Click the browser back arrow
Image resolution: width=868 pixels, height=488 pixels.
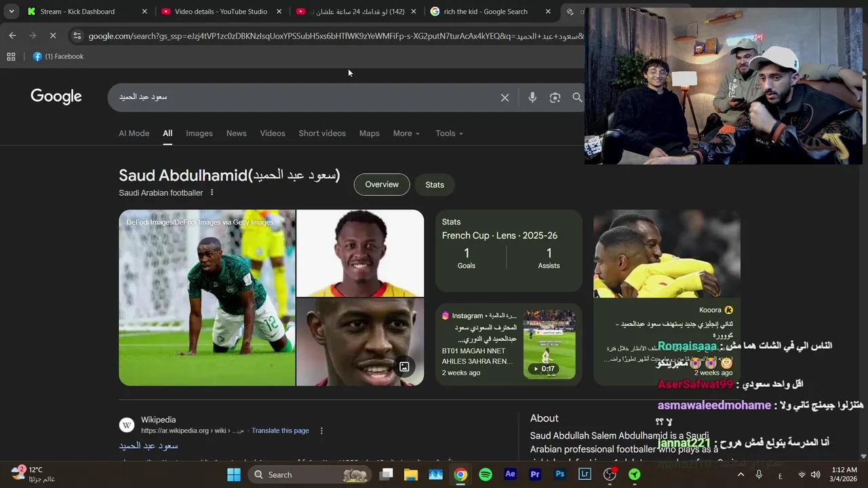tap(12, 35)
